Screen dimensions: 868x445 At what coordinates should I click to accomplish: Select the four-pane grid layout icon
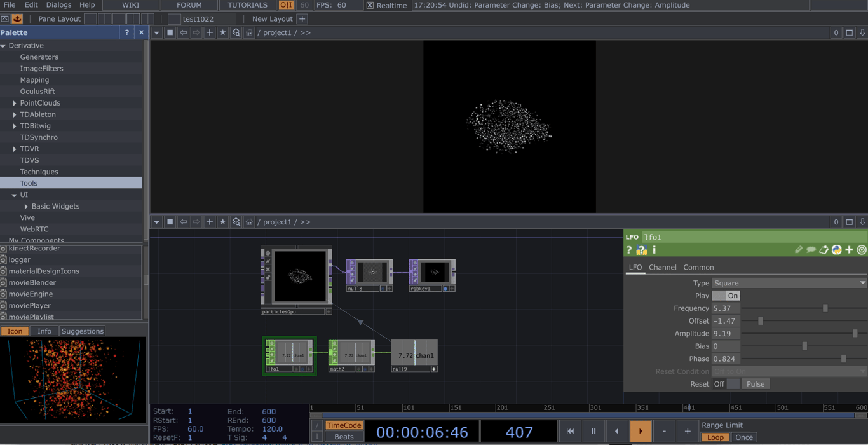147,19
